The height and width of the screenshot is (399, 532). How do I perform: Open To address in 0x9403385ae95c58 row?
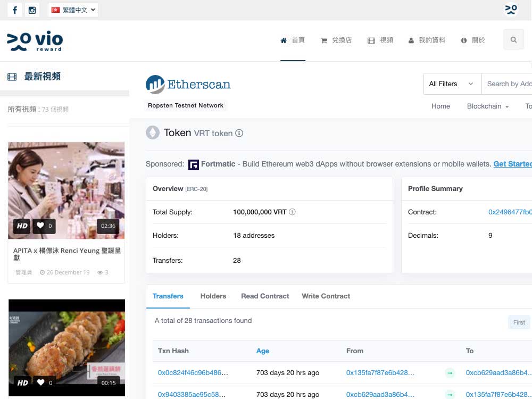499,395
